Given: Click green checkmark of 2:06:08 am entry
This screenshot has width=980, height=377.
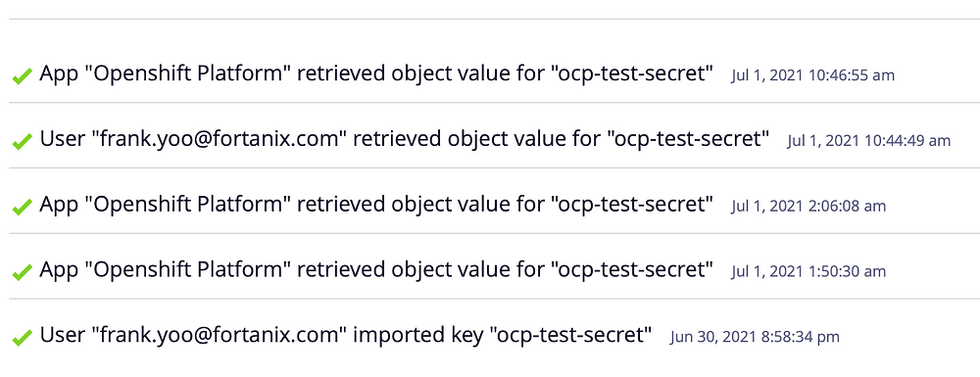Looking at the screenshot, I should 22,208.
